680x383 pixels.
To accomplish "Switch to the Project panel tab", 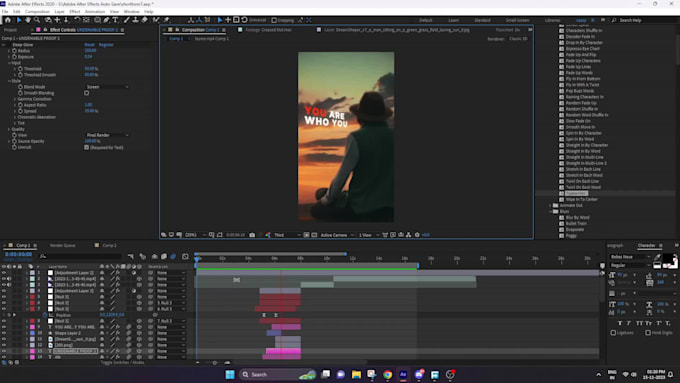I will [x=10, y=30].
